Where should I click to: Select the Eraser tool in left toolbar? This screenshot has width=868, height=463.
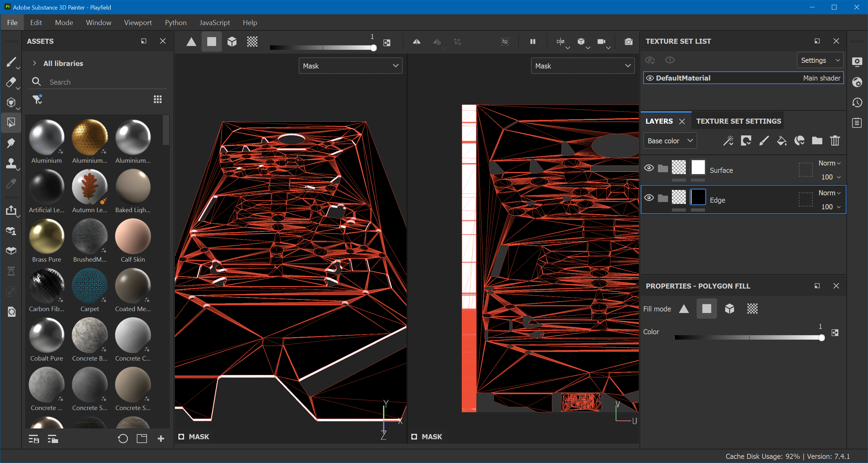pos(11,82)
